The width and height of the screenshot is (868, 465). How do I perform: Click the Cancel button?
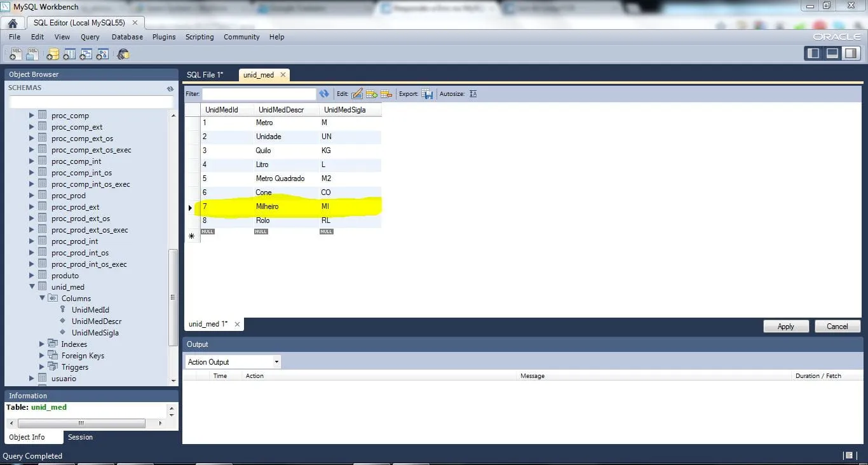tap(837, 327)
